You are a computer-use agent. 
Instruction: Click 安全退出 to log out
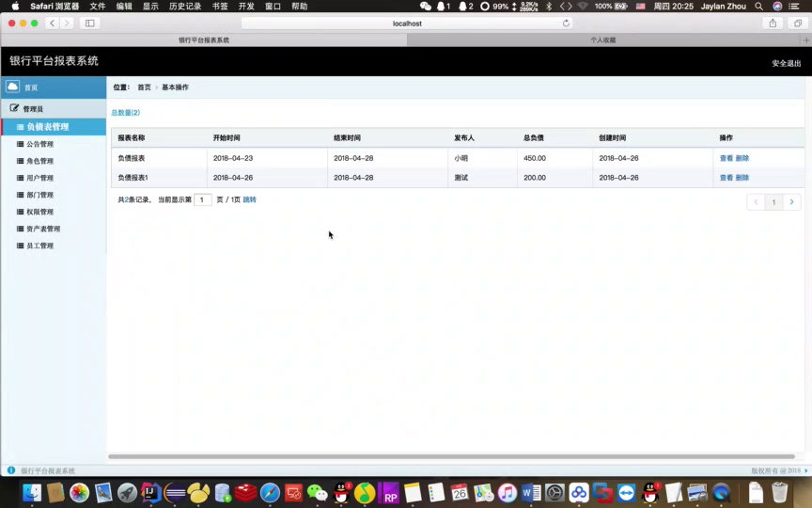click(786, 63)
